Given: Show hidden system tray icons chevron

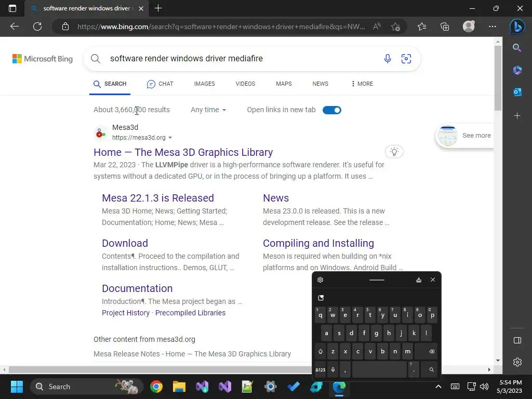Looking at the screenshot, I should [438, 387].
